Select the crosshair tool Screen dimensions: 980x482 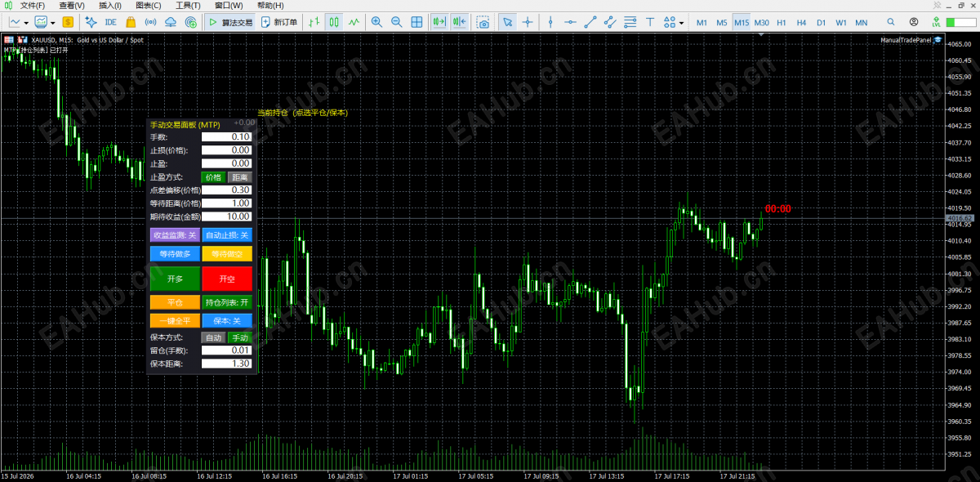(528, 22)
